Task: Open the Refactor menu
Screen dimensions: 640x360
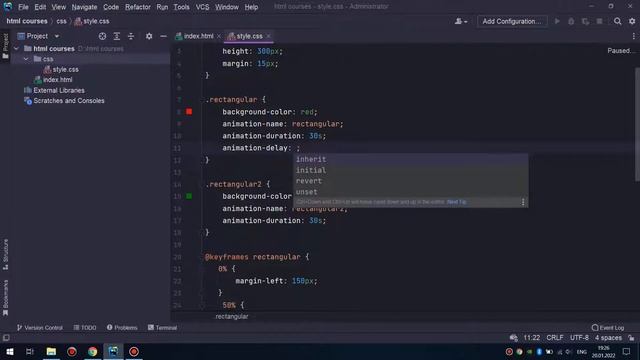Action: pyautogui.click(x=138, y=7)
